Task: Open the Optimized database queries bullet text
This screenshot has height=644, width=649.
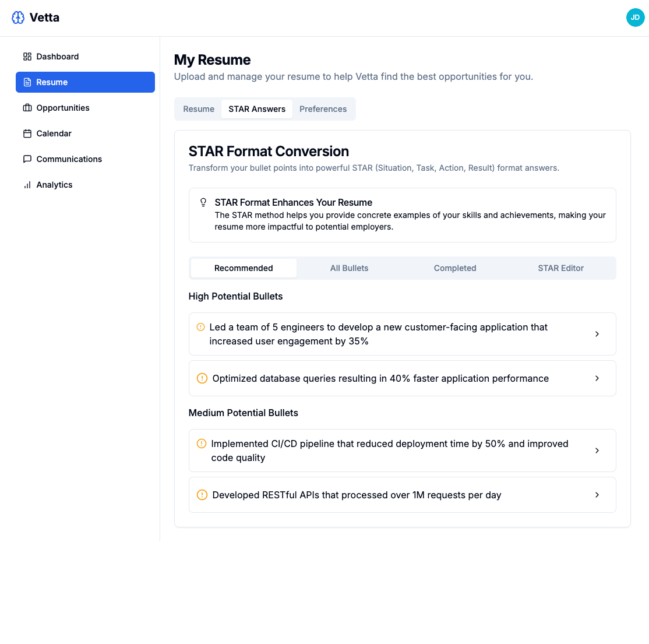Action: click(x=380, y=378)
